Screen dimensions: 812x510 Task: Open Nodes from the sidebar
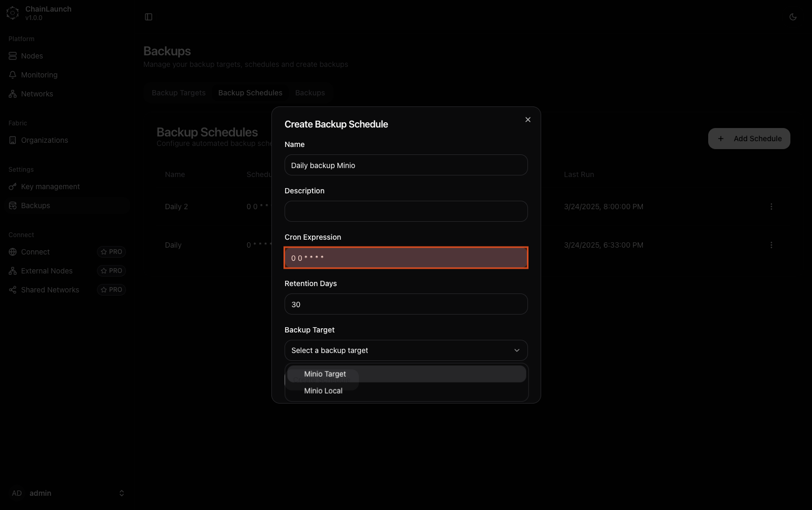32,56
